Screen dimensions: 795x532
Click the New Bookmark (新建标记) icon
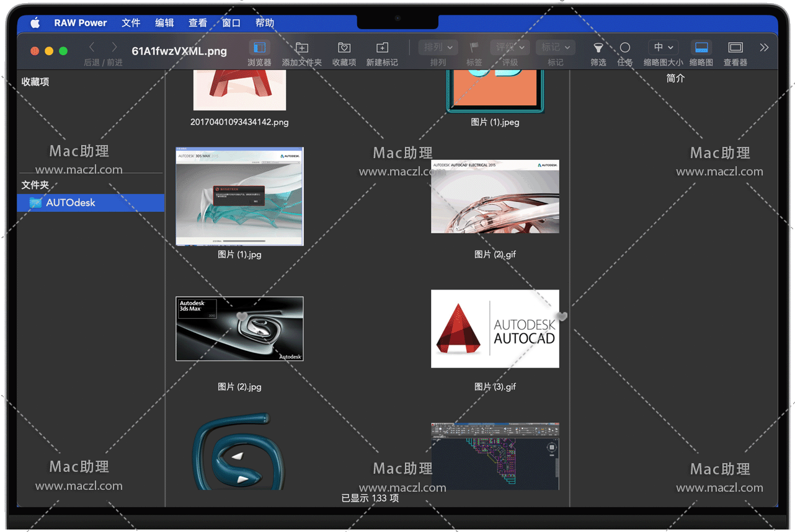(x=382, y=48)
